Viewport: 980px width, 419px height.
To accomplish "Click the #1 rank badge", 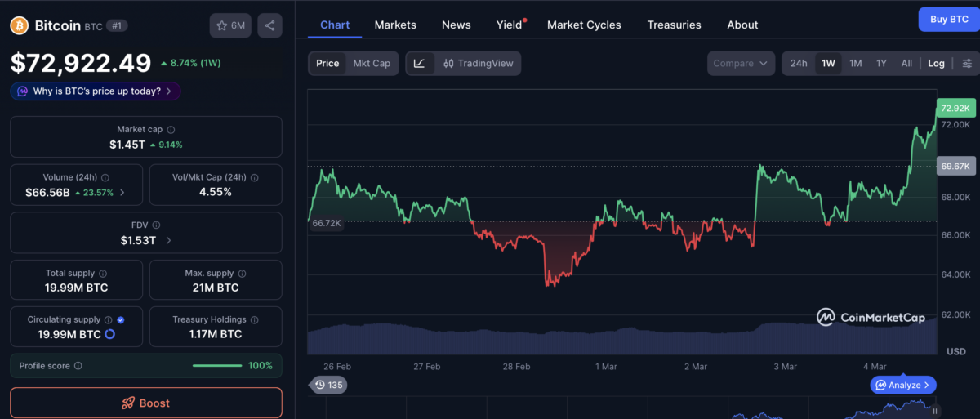I will coord(118,26).
